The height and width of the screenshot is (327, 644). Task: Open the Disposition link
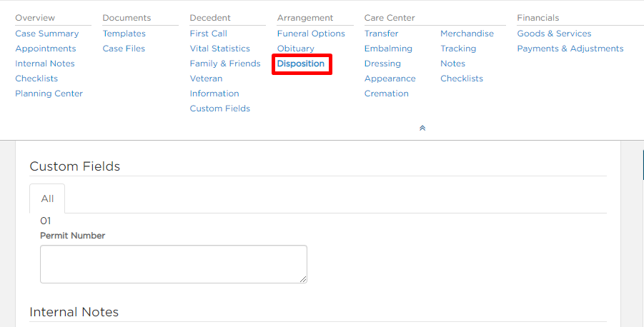tap(301, 64)
